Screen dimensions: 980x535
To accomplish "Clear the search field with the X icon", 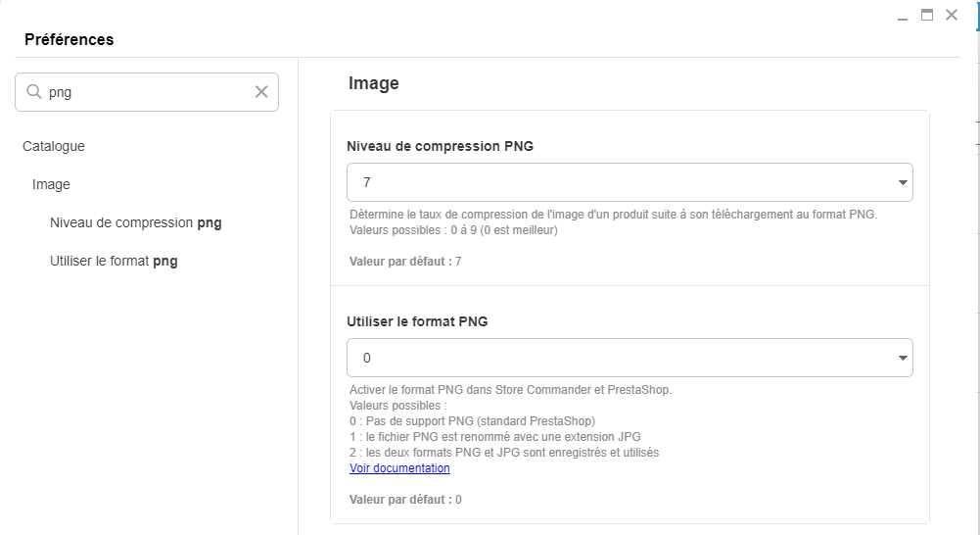I will [x=261, y=92].
